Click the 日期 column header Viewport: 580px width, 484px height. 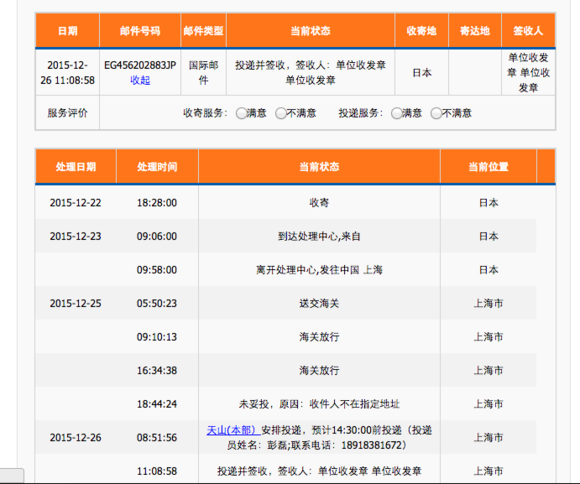(68, 31)
